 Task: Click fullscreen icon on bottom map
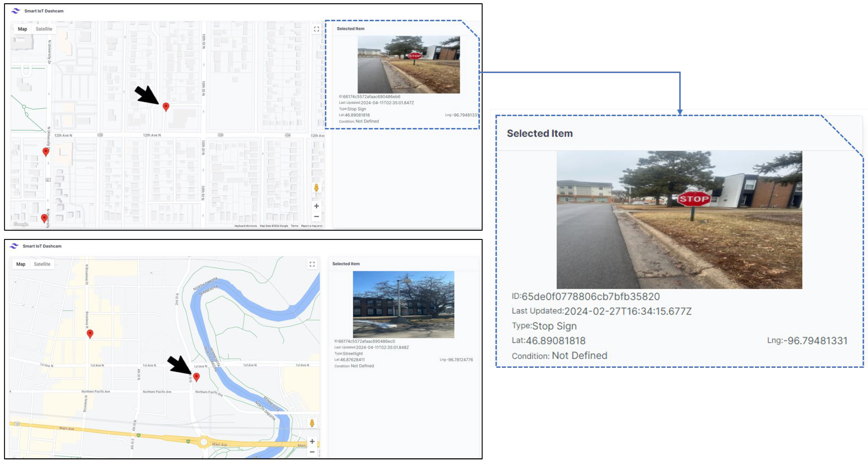[x=312, y=264]
